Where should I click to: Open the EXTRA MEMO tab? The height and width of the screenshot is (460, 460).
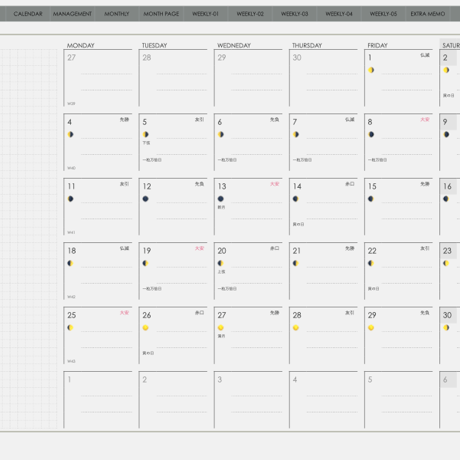428,14
